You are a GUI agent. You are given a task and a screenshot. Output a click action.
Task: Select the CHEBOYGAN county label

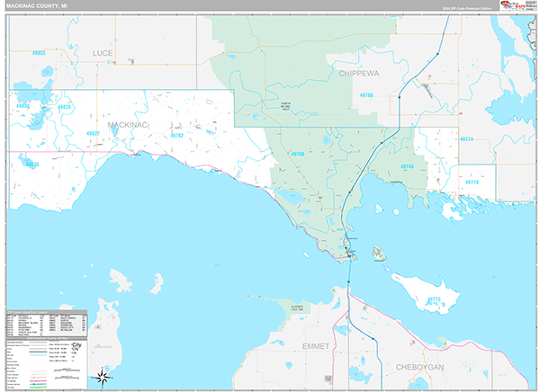pos(419,367)
